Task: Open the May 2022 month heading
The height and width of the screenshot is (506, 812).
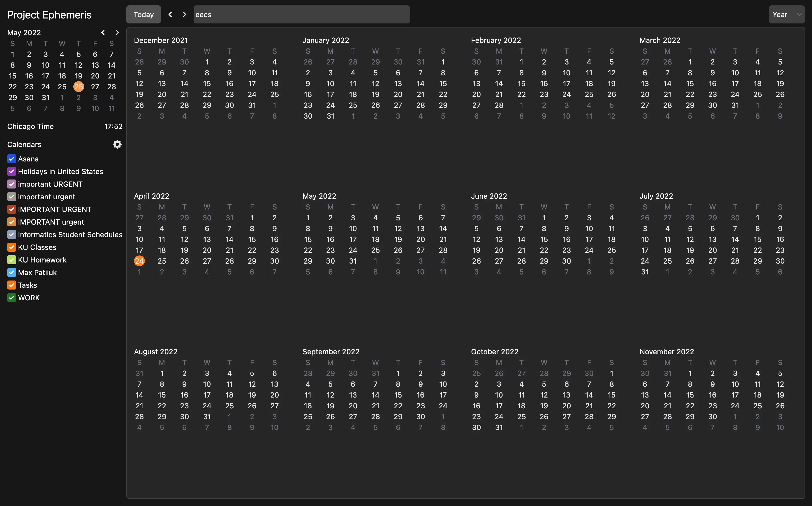Action: pyautogui.click(x=319, y=196)
